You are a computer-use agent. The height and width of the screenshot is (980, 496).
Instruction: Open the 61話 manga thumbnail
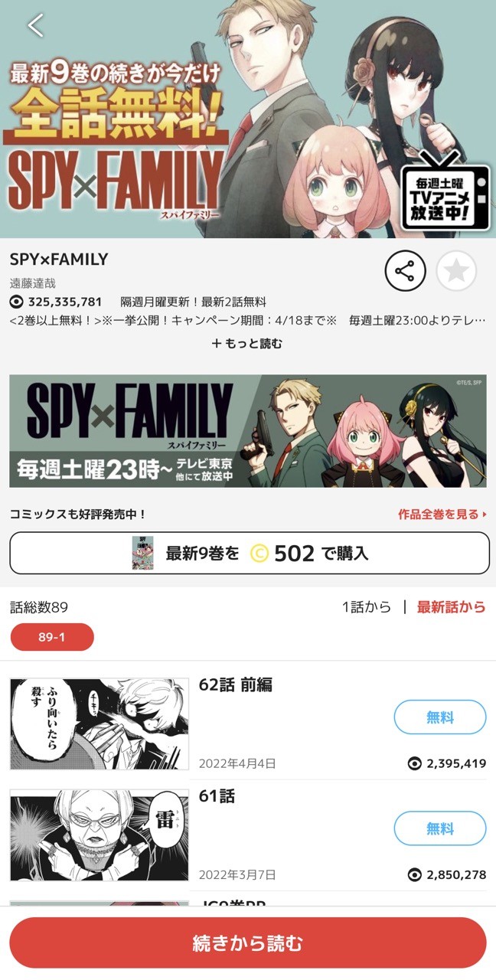click(100, 835)
